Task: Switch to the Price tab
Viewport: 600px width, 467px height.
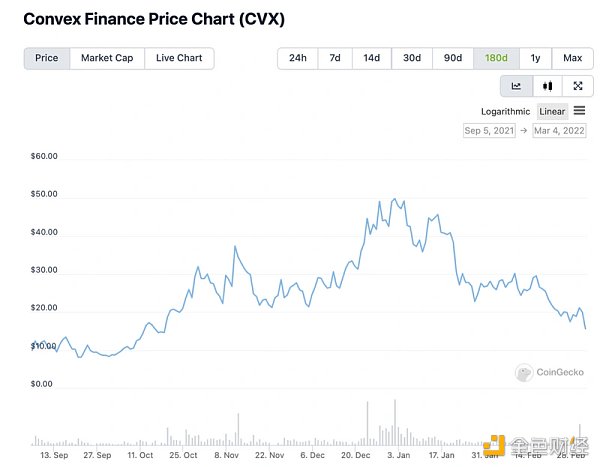Action: pos(47,58)
